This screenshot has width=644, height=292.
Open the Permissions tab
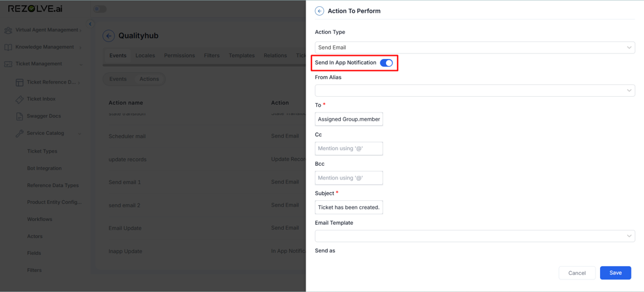pyautogui.click(x=179, y=56)
